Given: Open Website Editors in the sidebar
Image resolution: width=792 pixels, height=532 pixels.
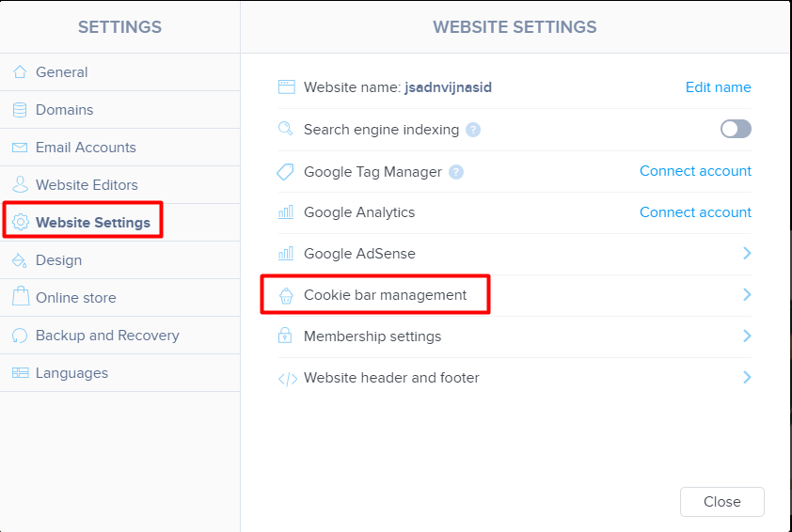Looking at the screenshot, I should coord(119,185).
